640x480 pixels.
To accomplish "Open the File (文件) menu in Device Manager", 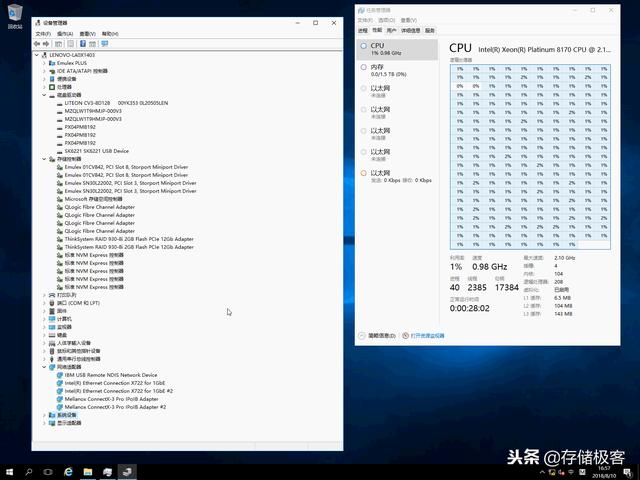I will click(x=43, y=33).
